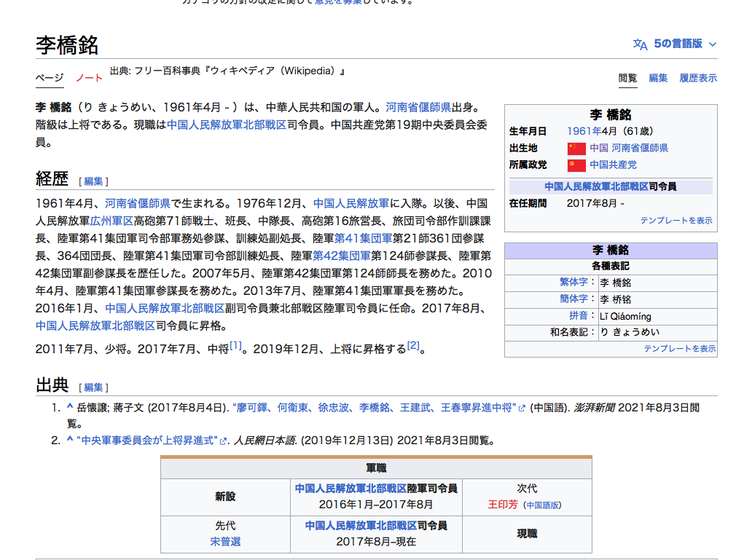This screenshot has width=744, height=560.
Task: Open 中国人民解放軍北部戦区 link in infobox header
Action: click(596, 187)
